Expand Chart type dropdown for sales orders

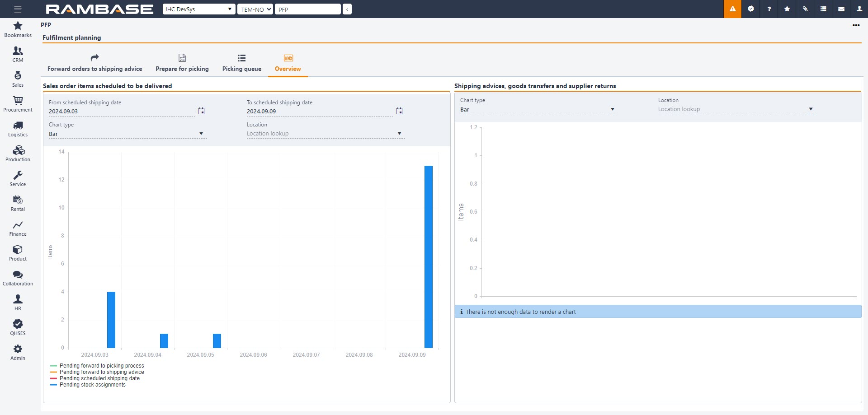(x=127, y=134)
